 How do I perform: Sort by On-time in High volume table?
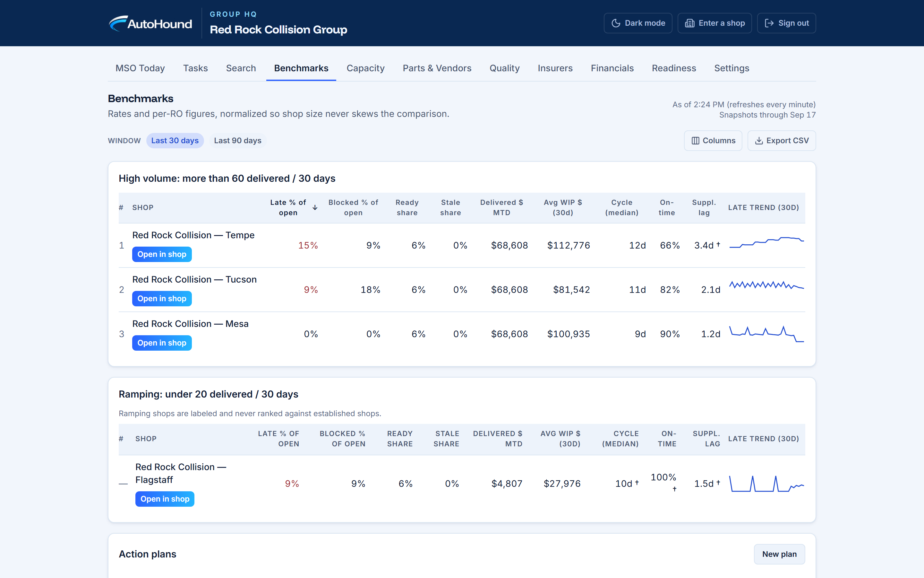click(x=667, y=207)
